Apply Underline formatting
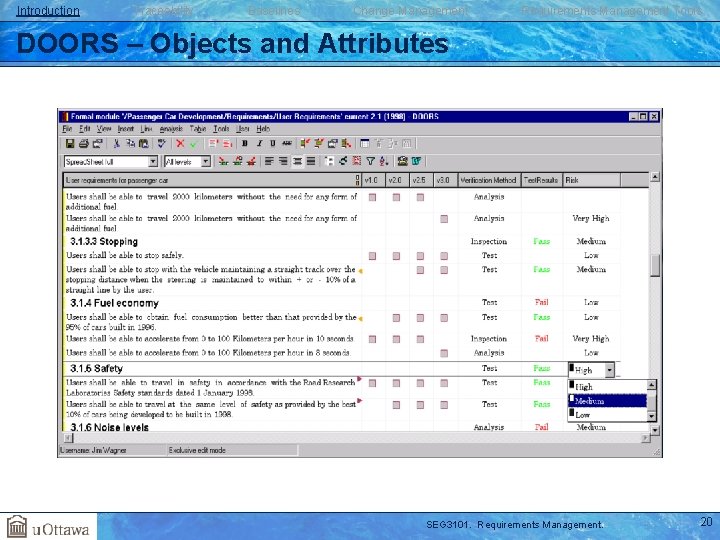This screenshot has width=720, height=540. click(x=273, y=144)
